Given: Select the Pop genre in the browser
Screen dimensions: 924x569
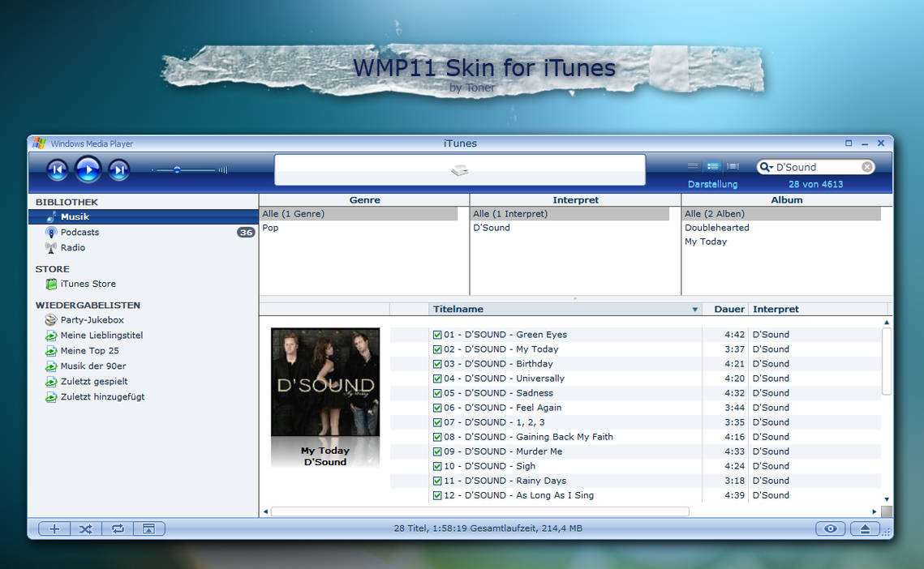Looking at the screenshot, I should (270, 228).
